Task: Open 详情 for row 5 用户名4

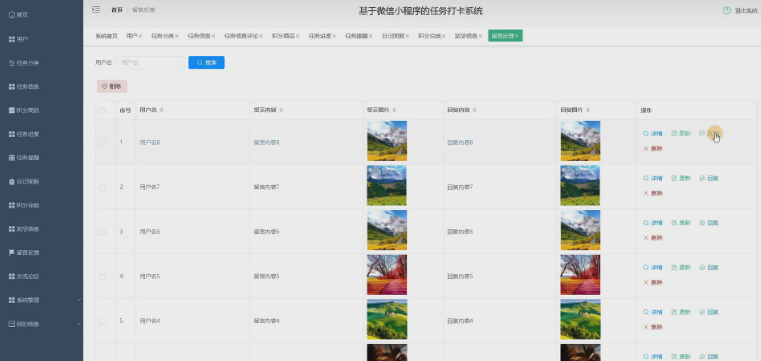Action: pos(653,312)
